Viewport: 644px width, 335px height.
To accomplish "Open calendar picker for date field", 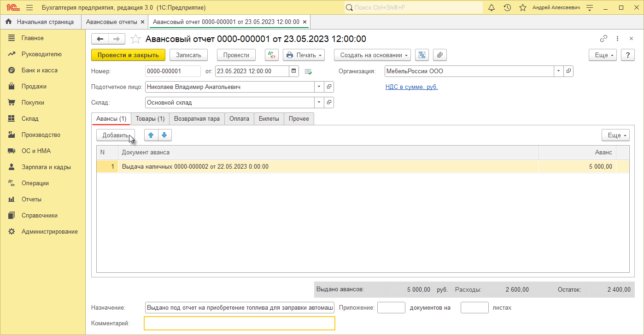I will [294, 71].
